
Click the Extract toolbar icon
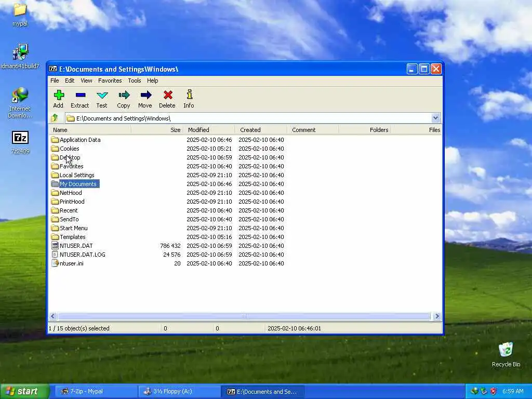click(81, 95)
